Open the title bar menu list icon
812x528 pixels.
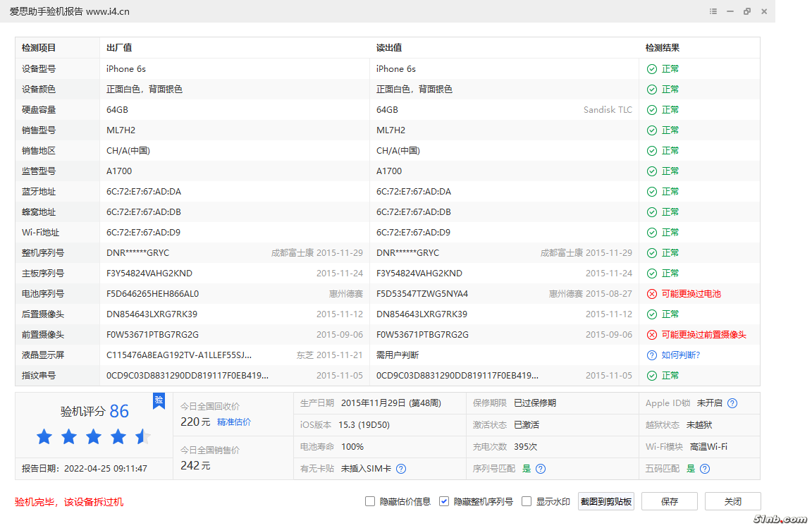click(x=713, y=11)
